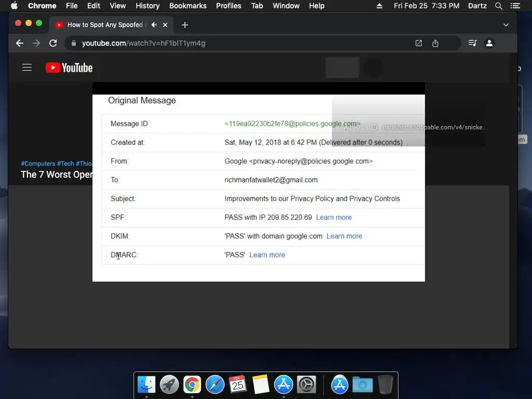The height and width of the screenshot is (399, 532).
Task: Open the Window menu
Action: point(286,6)
